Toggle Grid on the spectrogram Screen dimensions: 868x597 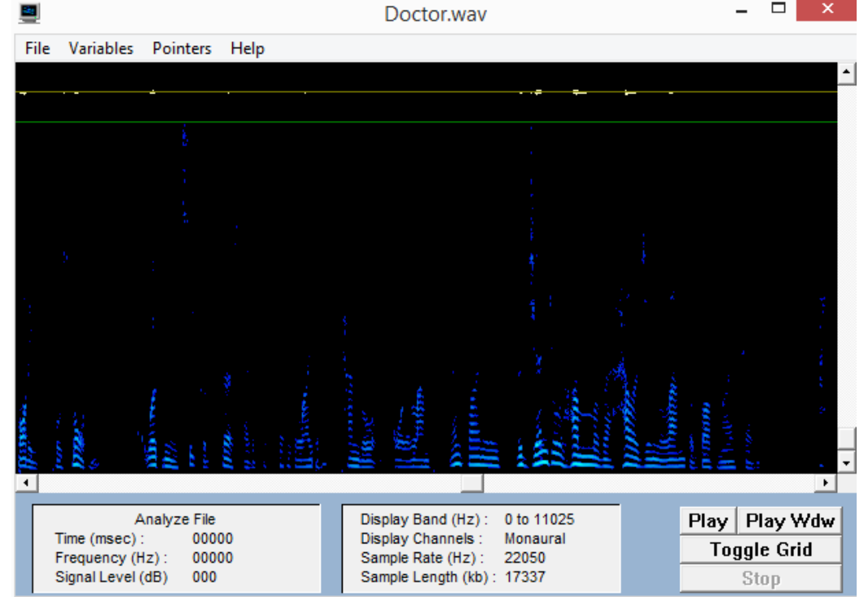760,550
